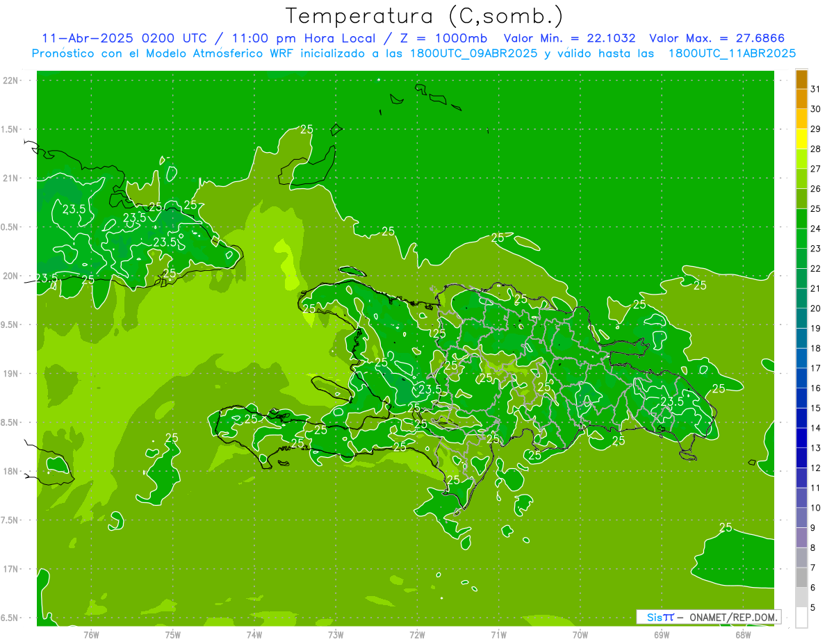Select the value 24 on the color scale
Image resolution: width=834 pixels, height=644 pixels.
point(816,229)
